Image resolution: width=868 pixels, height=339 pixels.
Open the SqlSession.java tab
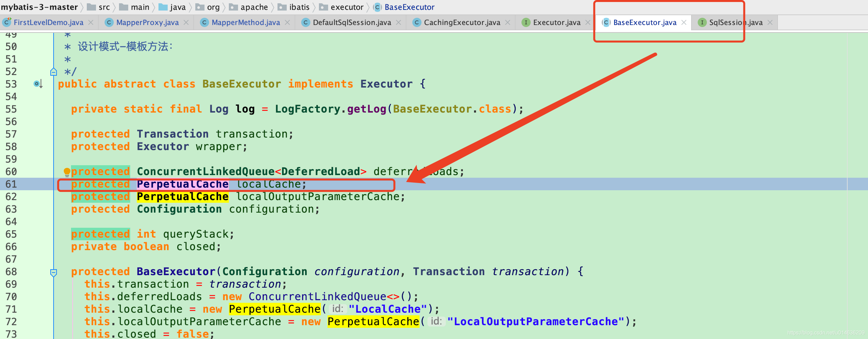coord(736,23)
